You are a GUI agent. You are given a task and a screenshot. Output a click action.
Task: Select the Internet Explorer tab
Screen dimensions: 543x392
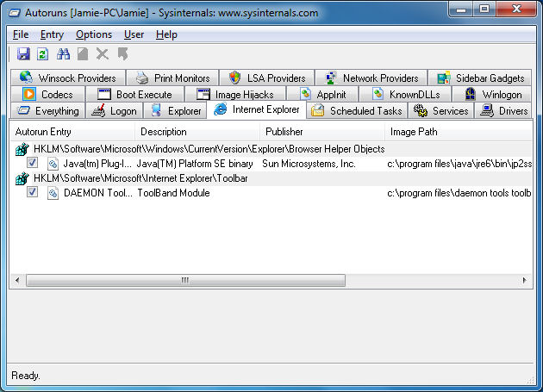(x=256, y=109)
